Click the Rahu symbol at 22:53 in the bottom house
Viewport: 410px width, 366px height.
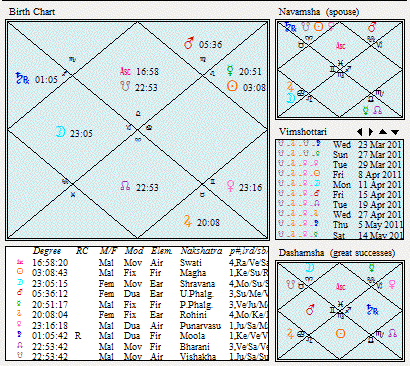pyautogui.click(x=125, y=186)
